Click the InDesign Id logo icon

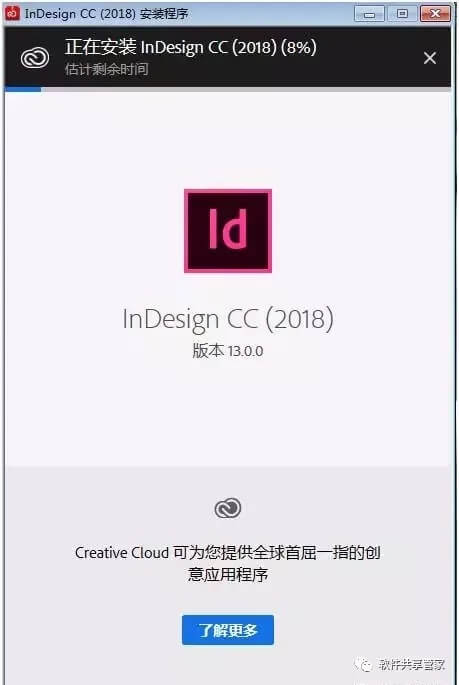click(228, 231)
